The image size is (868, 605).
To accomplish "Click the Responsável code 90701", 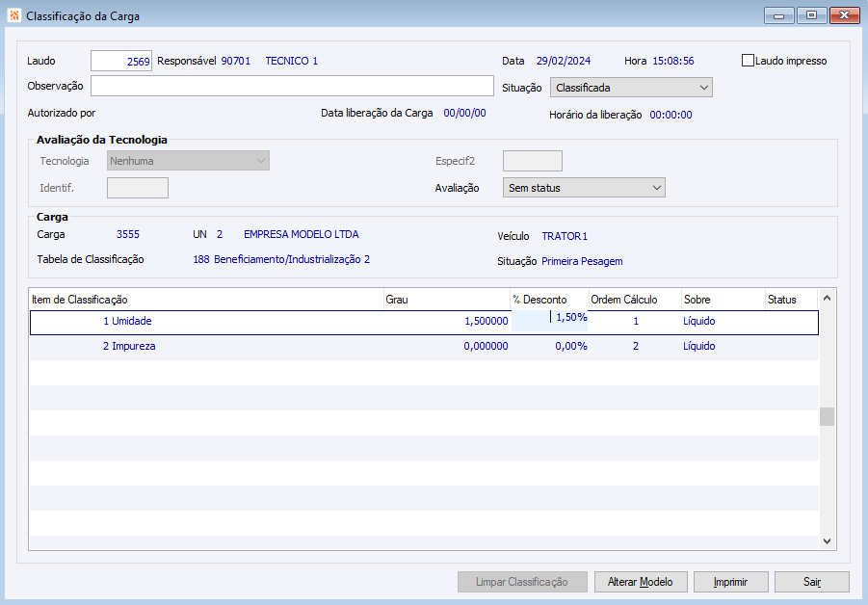I will 236,61.
